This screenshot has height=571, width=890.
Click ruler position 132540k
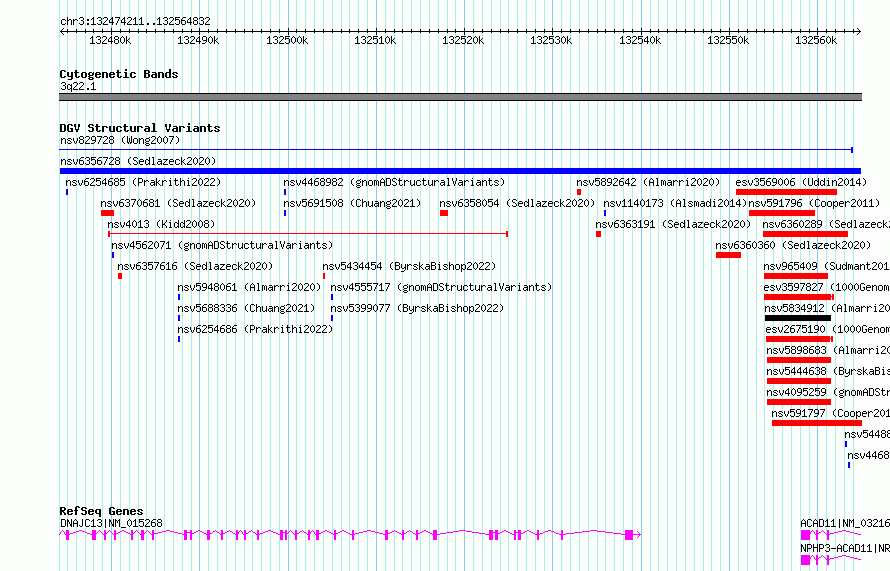coord(640,40)
